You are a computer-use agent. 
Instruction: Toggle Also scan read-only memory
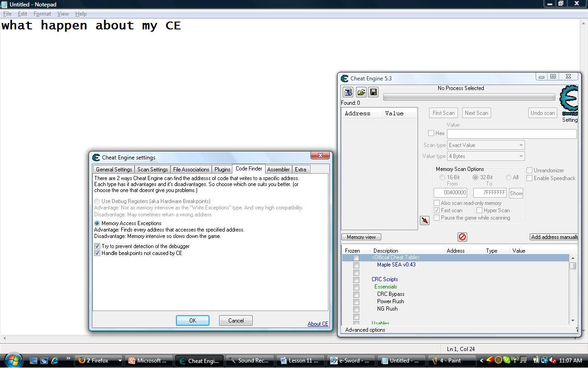coord(436,203)
